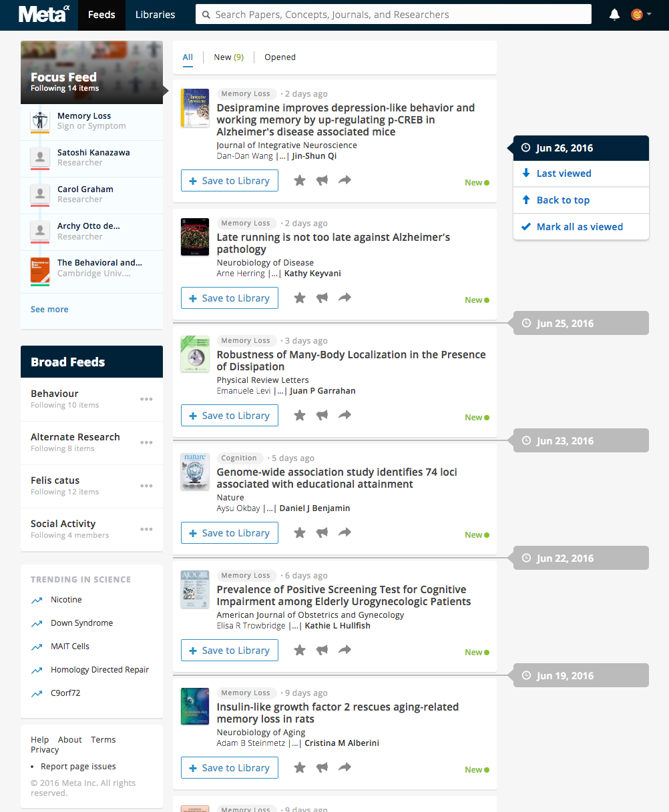Screen dimensions: 669x812
Task: Click the Nicotine trending arrow icon
Action: point(37,600)
